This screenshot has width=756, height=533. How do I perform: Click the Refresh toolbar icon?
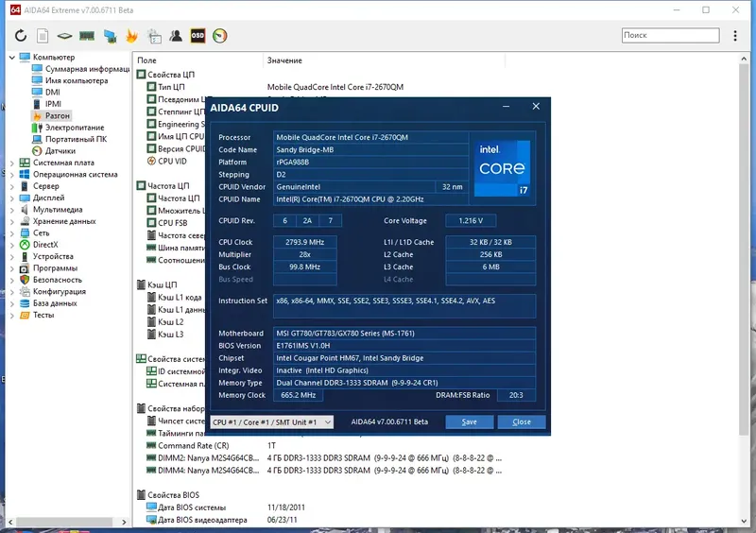point(20,36)
